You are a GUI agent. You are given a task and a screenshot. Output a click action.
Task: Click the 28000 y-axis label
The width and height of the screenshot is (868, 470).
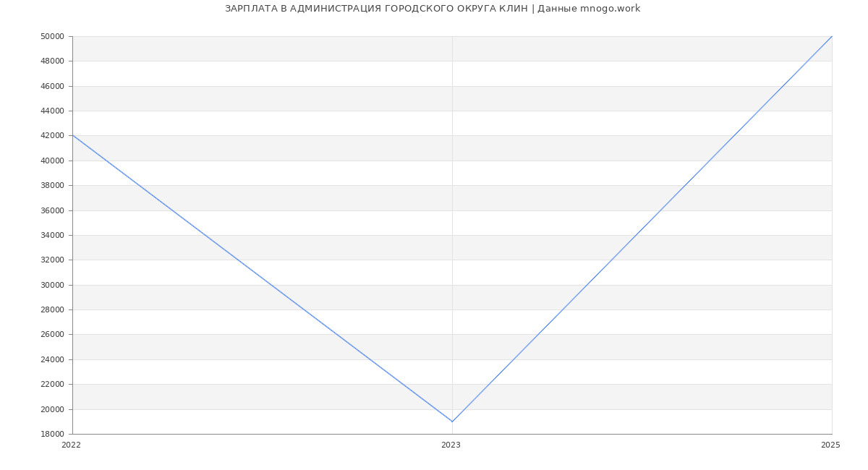point(53,309)
